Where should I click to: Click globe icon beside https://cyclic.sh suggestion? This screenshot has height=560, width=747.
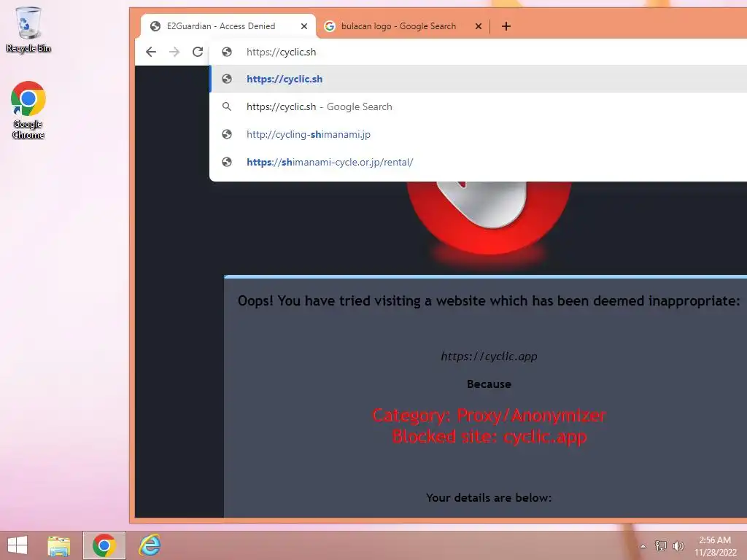pos(227,79)
